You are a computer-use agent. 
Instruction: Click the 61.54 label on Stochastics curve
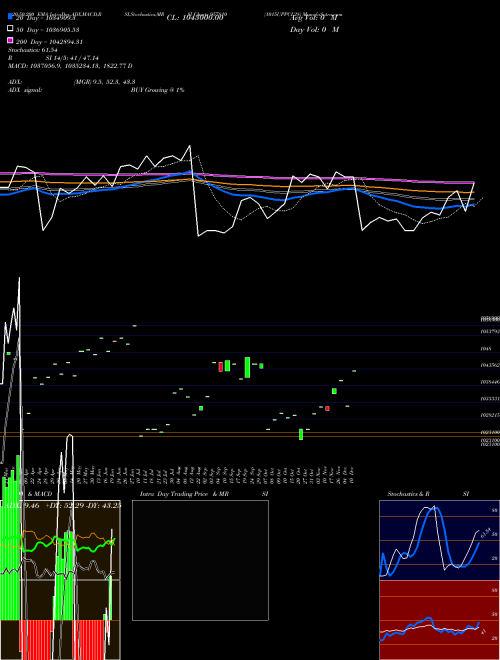485,533
